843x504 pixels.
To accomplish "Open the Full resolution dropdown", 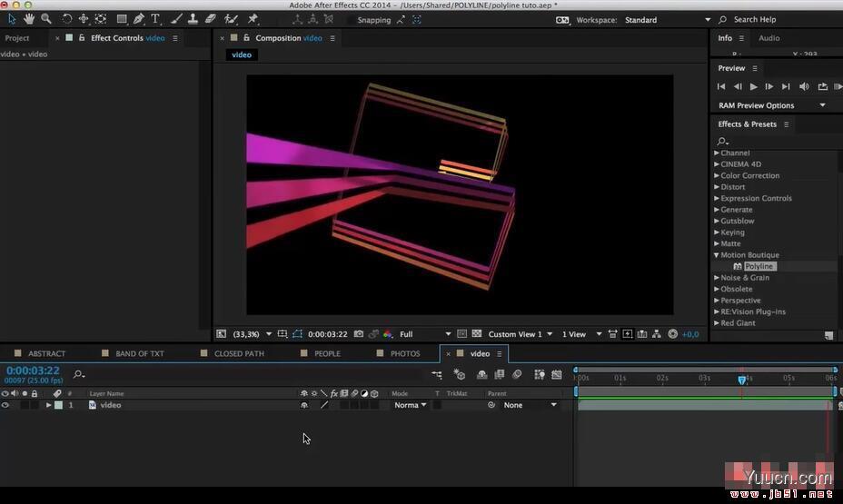I will [425, 334].
